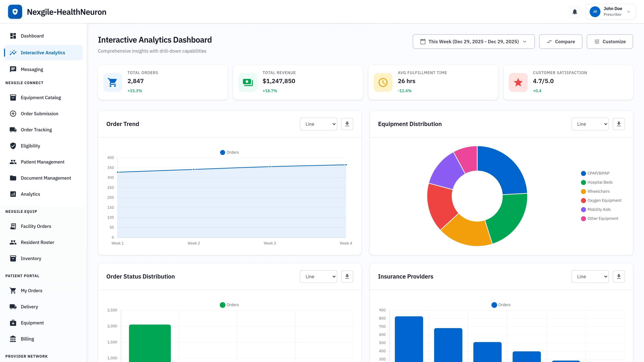Open the Analytics menu item
This screenshot has width=644, height=362.
click(30, 194)
